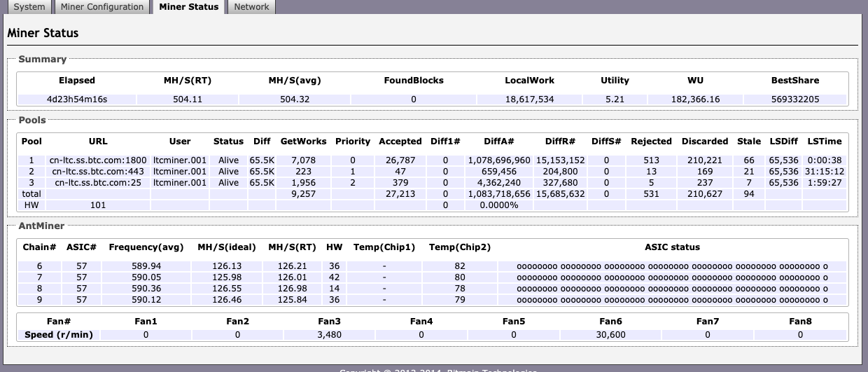Select the Miner Status tab
868x372 pixels.
coord(188,7)
